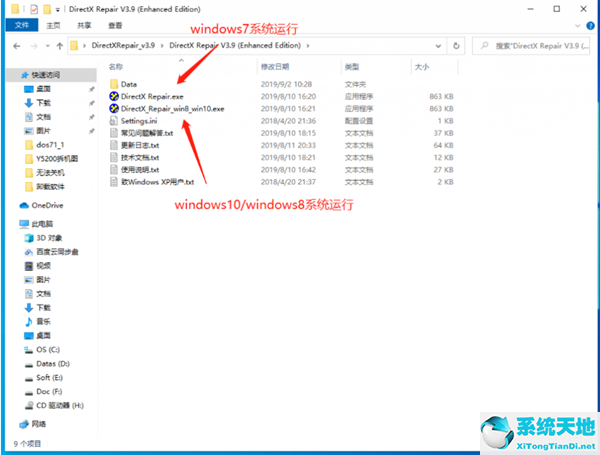Select the 技术文档.txt file

point(140,157)
